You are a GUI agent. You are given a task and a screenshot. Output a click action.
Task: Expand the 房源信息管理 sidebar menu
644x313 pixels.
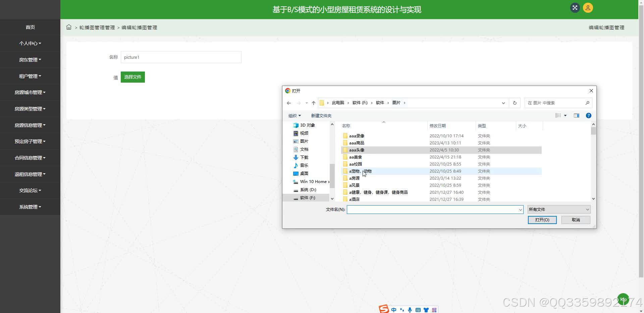point(30,125)
